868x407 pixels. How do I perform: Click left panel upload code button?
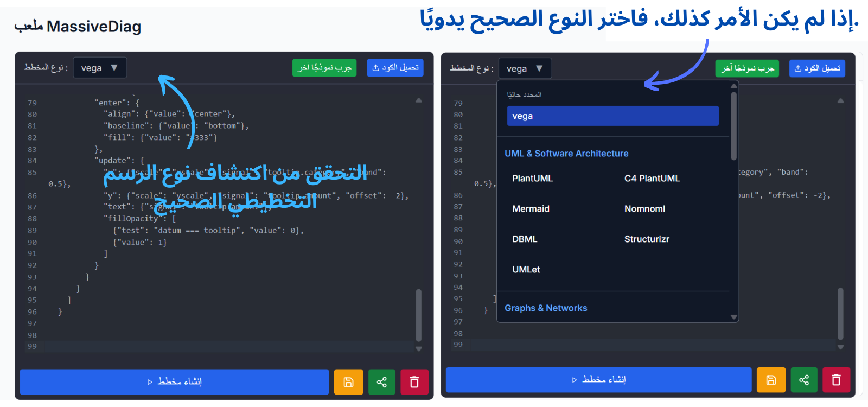click(x=395, y=68)
